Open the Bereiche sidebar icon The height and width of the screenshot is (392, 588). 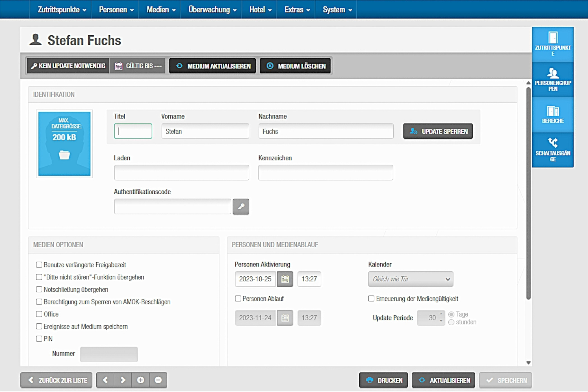click(x=552, y=115)
